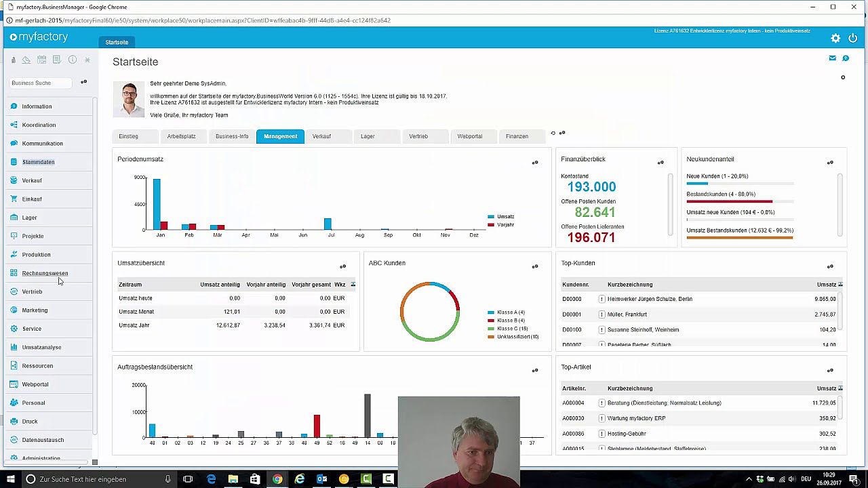Click the info marker on the Müller, Frankfurt row
The width and height of the screenshot is (868, 488).
[x=601, y=314]
